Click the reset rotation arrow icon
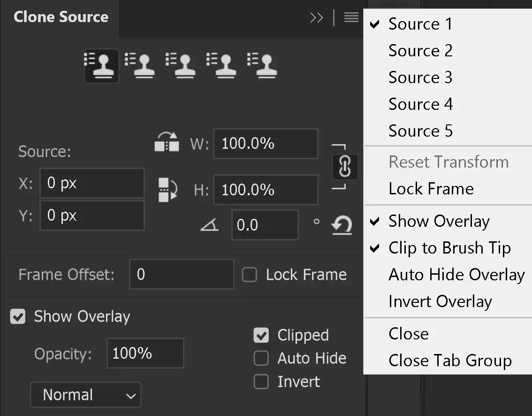Image resolution: width=532 pixels, height=416 pixels. click(x=342, y=225)
